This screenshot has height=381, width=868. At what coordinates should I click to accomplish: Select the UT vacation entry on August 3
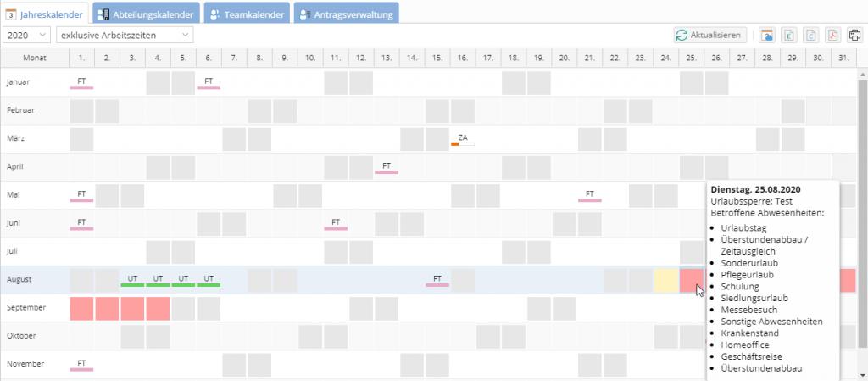[x=132, y=280]
